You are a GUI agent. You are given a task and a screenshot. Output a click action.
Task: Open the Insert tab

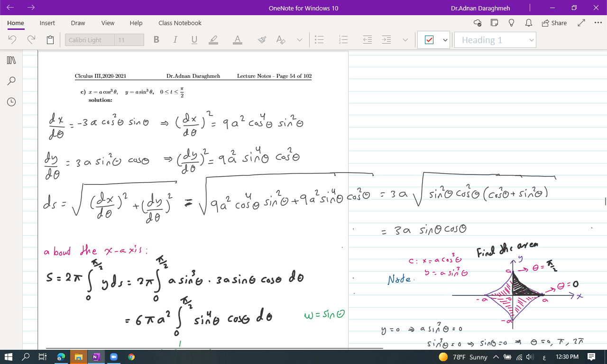pyautogui.click(x=47, y=23)
